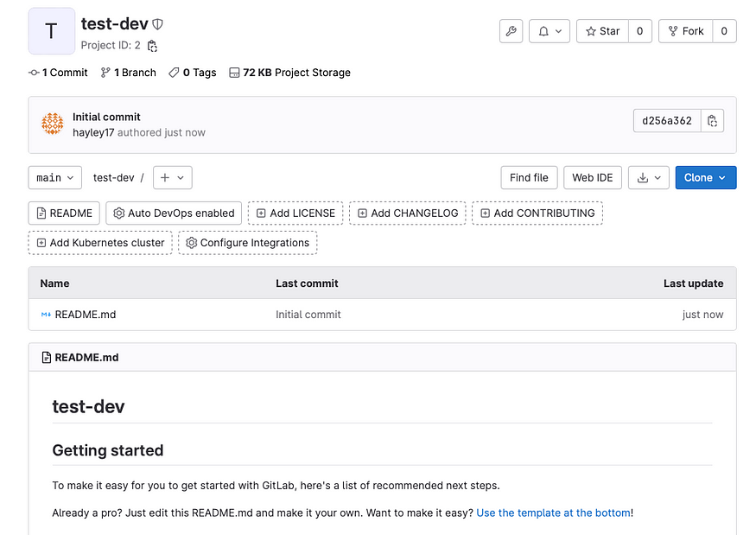The width and height of the screenshot is (756, 535).
Task: Click the README button
Action: (64, 213)
